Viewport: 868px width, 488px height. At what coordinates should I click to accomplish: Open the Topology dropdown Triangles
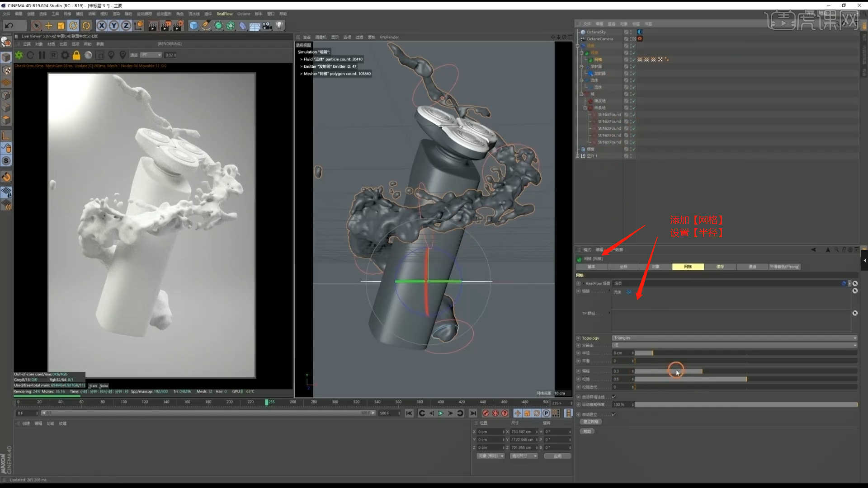[735, 338]
